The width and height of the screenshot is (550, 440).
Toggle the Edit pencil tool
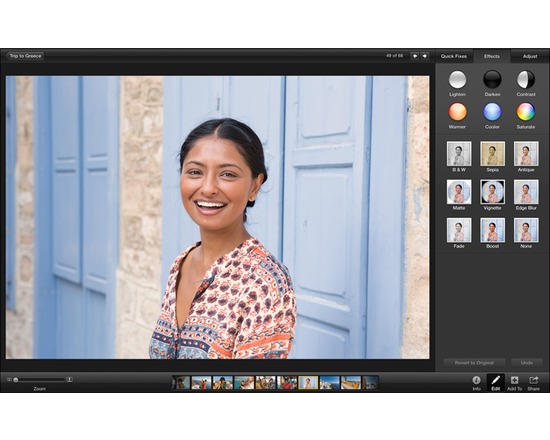[x=496, y=382]
